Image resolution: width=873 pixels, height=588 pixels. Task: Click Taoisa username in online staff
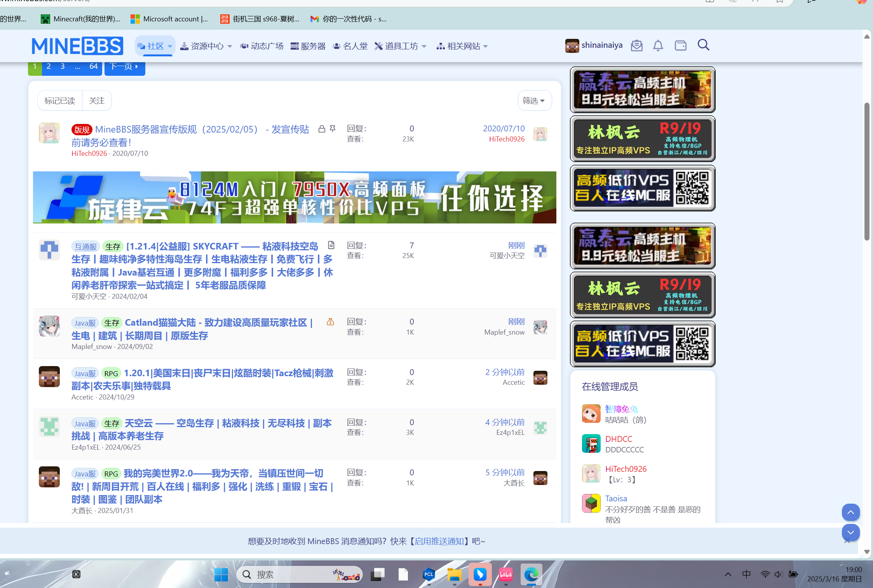(616, 498)
